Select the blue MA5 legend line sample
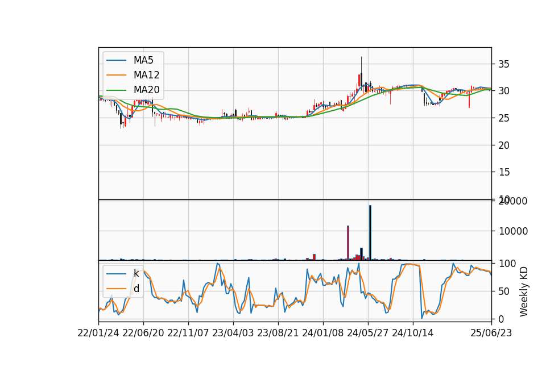Screen dimensions: 546x392 (116, 60)
